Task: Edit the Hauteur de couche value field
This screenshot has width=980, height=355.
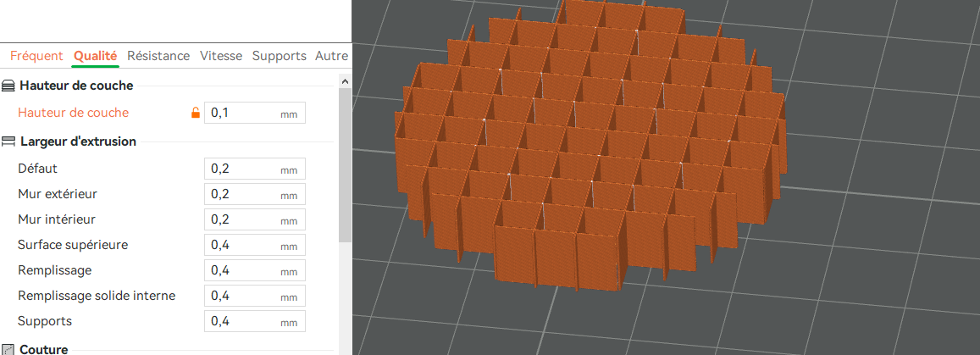Action: click(255, 114)
